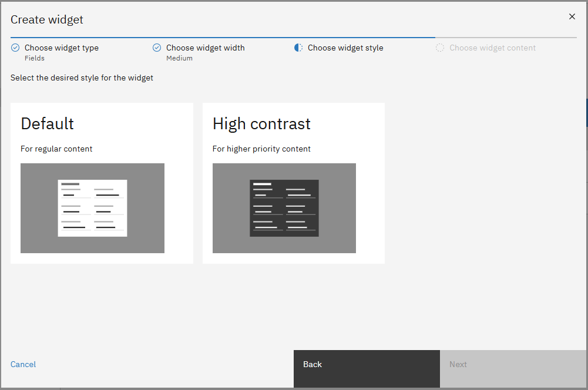The image size is (588, 390).
Task: Select the Default style heading
Action: point(48,124)
